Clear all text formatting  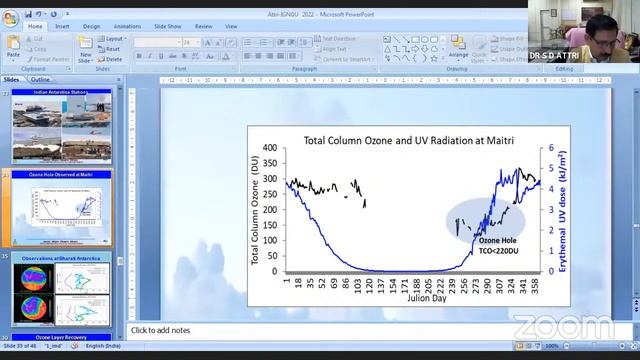click(231, 42)
